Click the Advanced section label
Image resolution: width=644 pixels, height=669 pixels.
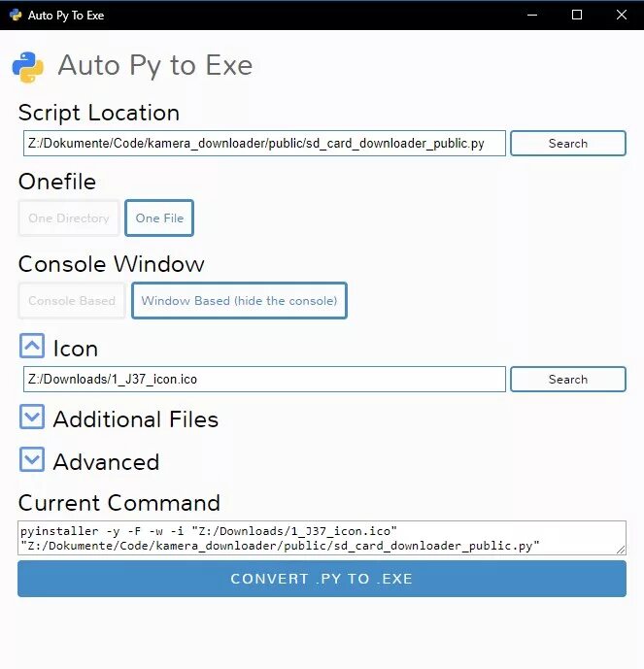[x=106, y=461]
